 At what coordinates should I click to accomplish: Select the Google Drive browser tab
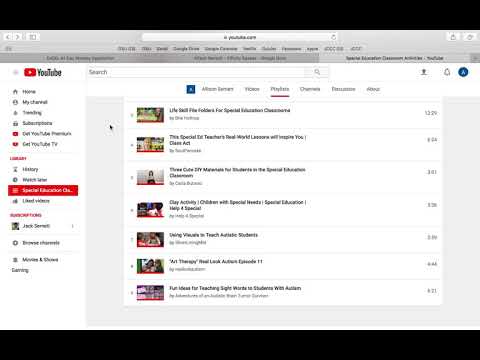coord(239,58)
